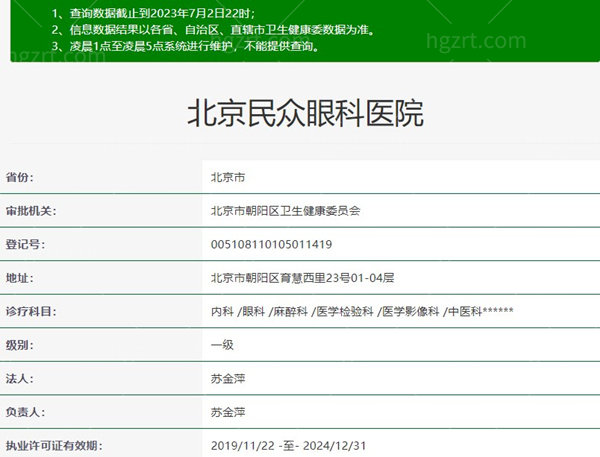Select the 审批机关 label
This screenshot has width=600, height=457.
point(31,211)
